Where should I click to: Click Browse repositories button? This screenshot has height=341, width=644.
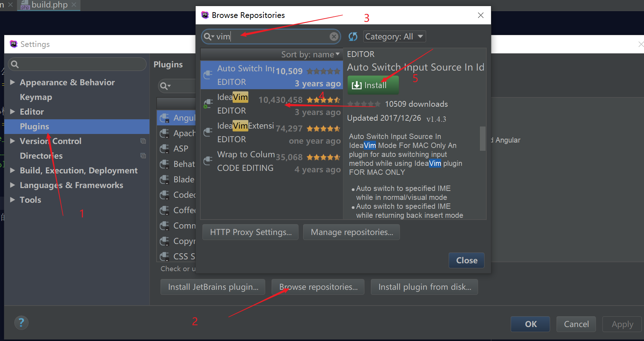[x=318, y=287]
